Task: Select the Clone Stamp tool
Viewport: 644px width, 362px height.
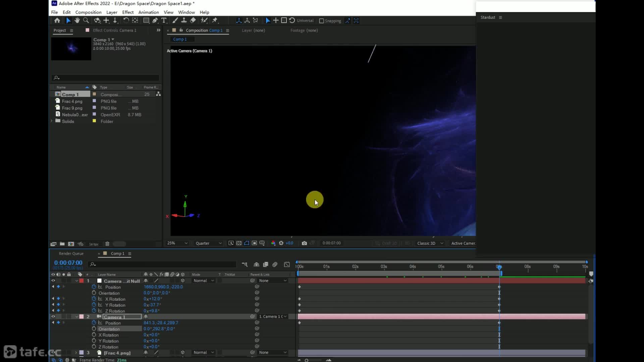Action: click(x=184, y=20)
